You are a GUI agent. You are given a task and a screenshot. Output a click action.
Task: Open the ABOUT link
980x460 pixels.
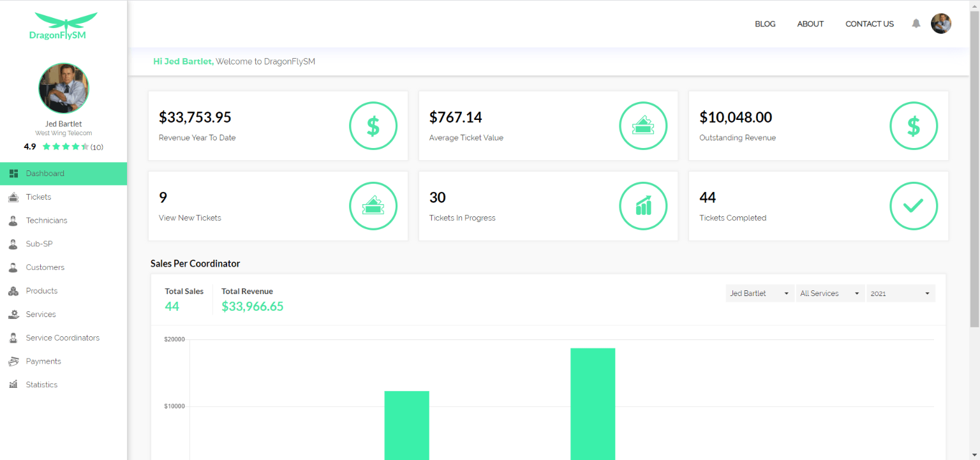tap(810, 24)
